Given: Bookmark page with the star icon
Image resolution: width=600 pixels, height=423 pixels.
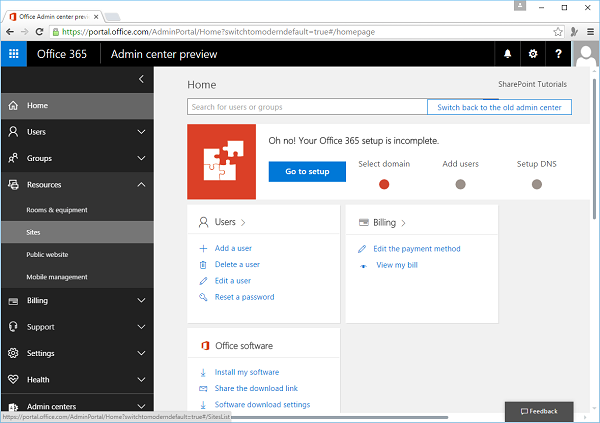Looking at the screenshot, I should (x=558, y=32).
